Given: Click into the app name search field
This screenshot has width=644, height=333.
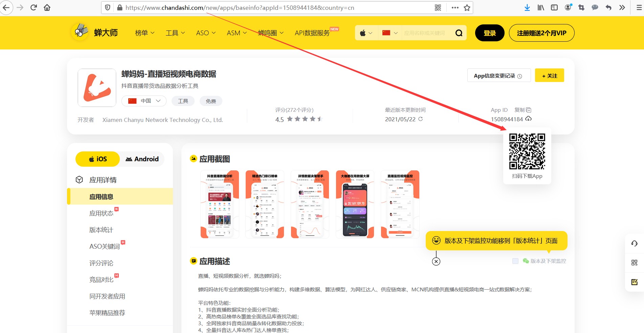Looking at the screenshot, I should [x=426, y=33].
